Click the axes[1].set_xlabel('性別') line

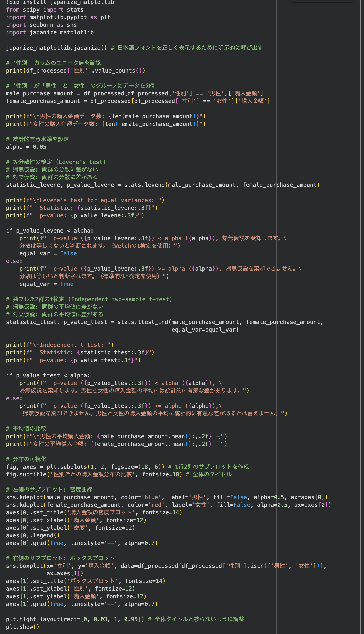tap(71, 589)
